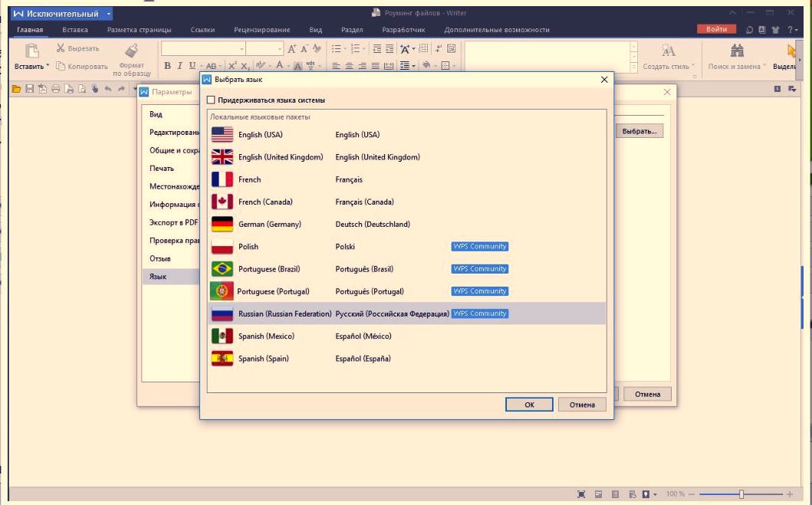Select the Mexico flag icon
Screen dimensions: 812x505
pyautogui.click(x=222, y=336)
